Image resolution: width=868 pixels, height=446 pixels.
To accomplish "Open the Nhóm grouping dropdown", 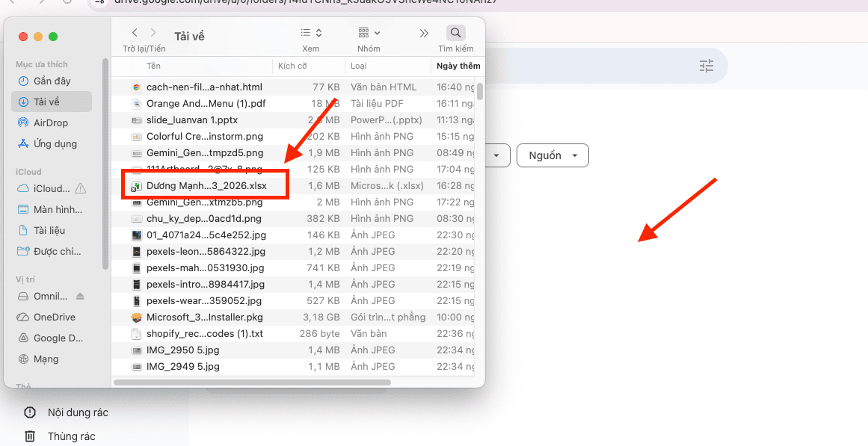I will tap(369, 33).
